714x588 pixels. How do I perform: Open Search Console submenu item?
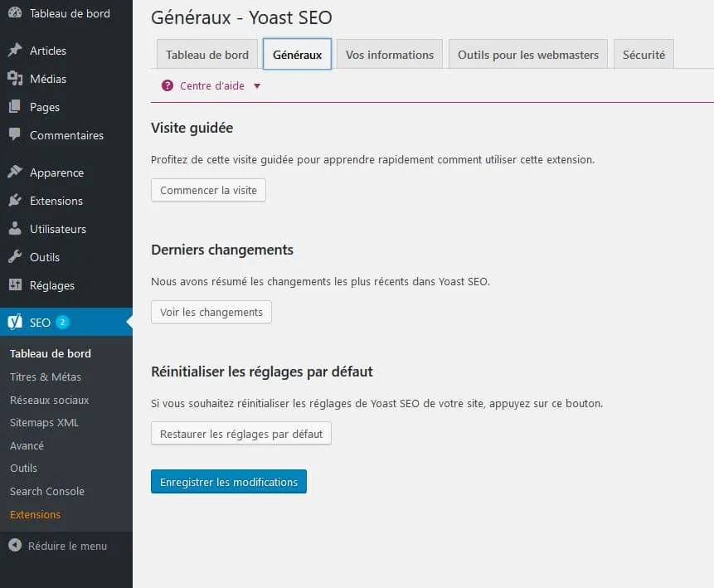click(x=47, y=492)
